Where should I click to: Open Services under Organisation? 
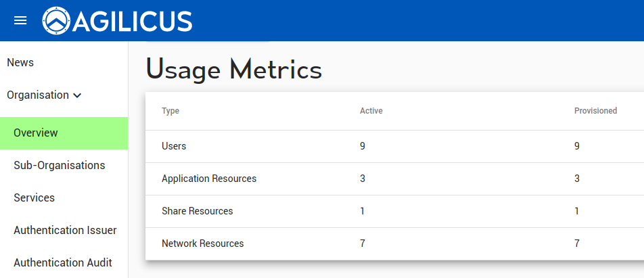click(34, 198)
